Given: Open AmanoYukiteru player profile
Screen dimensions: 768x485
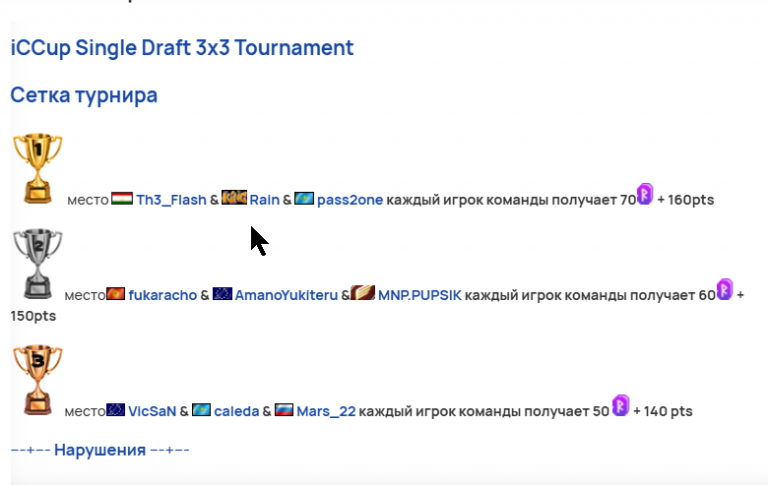Looking at the screenshot, I should coord(286,295).
